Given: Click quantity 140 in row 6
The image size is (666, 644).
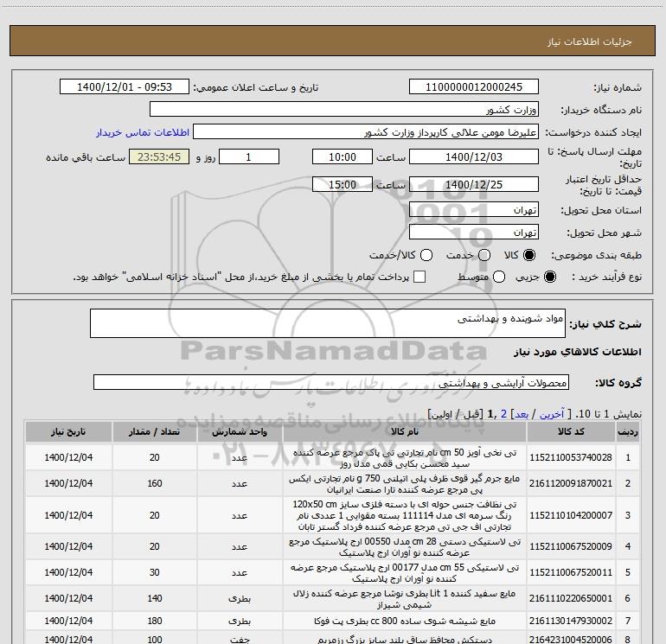Looking at the screenshot, I should (x=155, y=598).
